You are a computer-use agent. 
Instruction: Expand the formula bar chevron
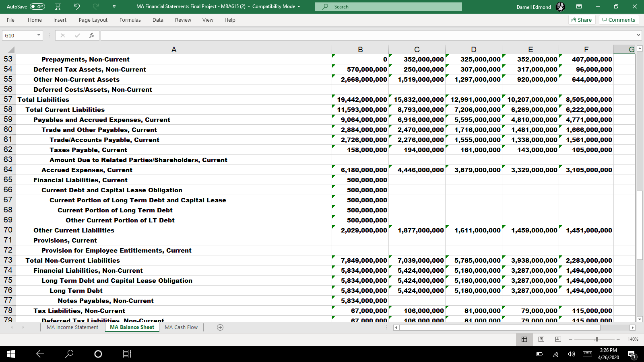click(638, 35)
